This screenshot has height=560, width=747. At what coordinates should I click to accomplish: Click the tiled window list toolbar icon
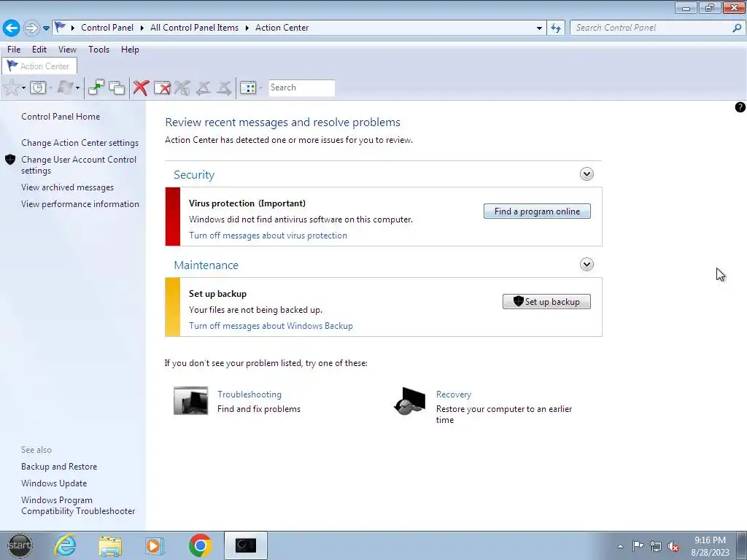(248, 87)
